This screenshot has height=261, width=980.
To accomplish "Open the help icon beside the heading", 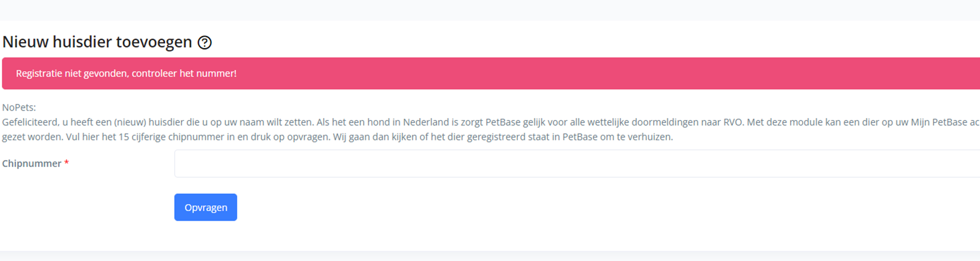I will pyautogui.click(x=204, y=43).
